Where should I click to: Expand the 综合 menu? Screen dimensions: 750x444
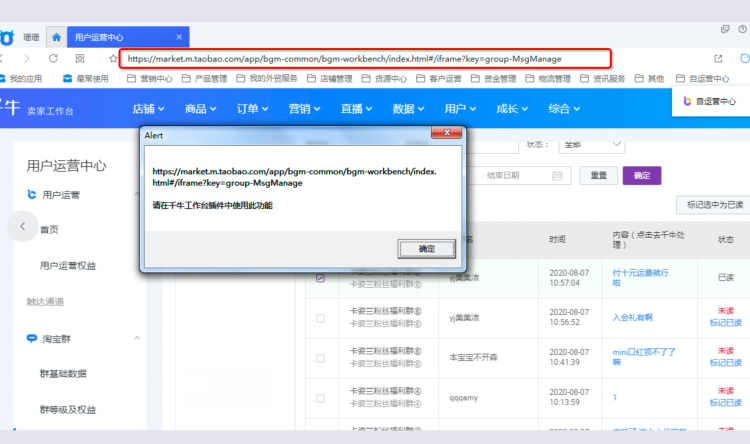click(564, 109)
